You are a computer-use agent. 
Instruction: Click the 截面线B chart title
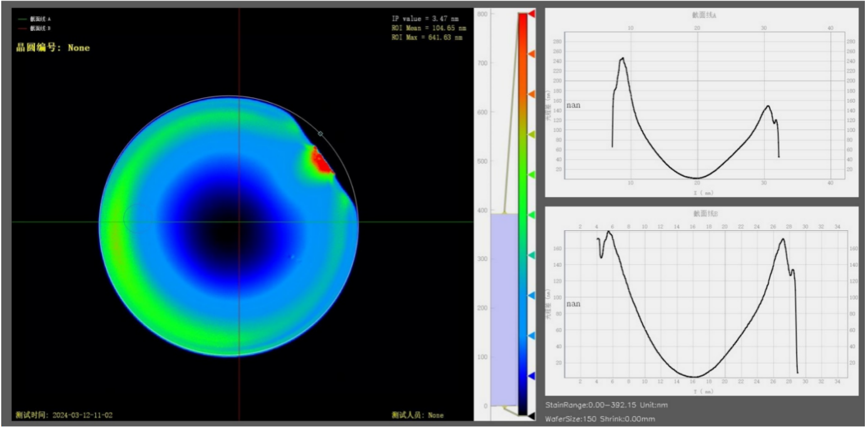[x=705, y=213]
